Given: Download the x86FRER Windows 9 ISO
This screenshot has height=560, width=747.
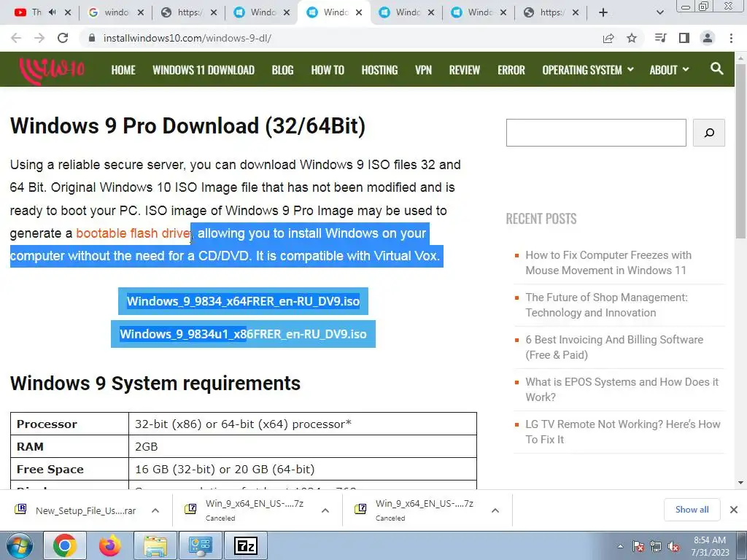Looking at the screenshot, I should coord(243,334).
